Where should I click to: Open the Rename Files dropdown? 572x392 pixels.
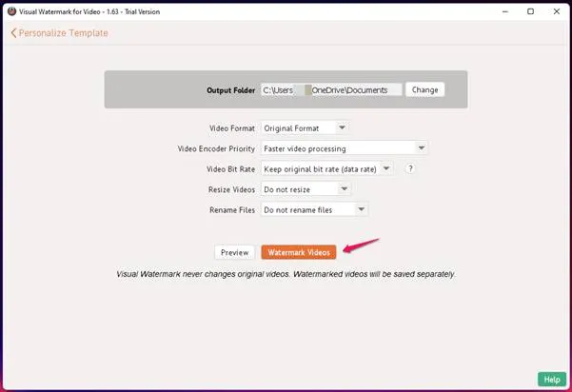(314, 209)
